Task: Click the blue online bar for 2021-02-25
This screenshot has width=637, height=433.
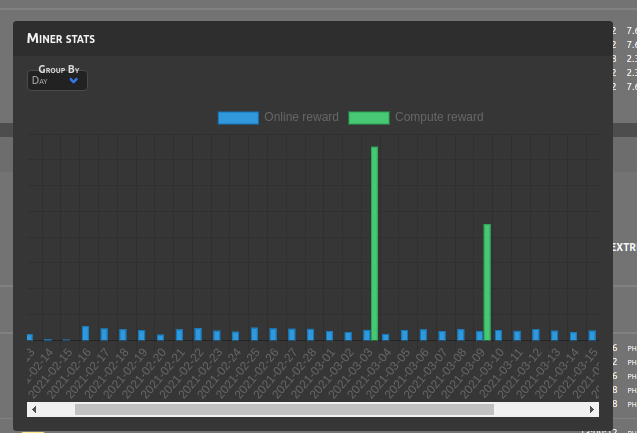Action: (x=254, y=334)
